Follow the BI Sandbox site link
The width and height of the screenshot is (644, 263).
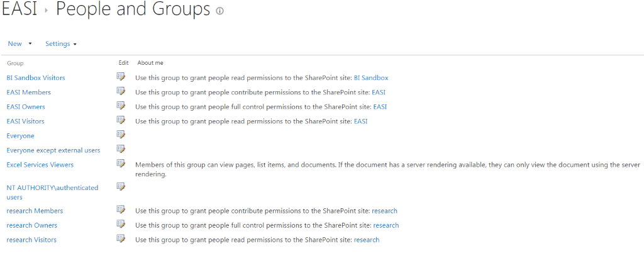tap(371, 77)
